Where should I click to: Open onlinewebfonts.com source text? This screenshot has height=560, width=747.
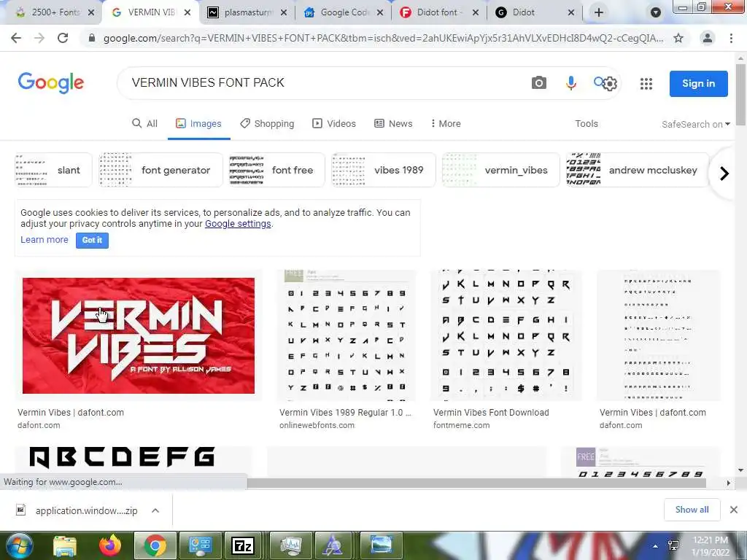(x=317, y=425)
